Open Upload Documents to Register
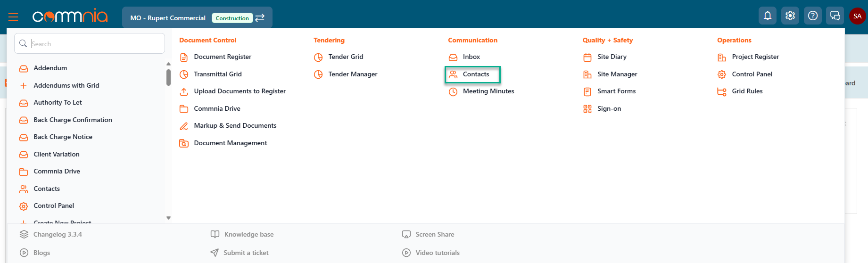The image size is (868, 263). click(x=240, y=91)
